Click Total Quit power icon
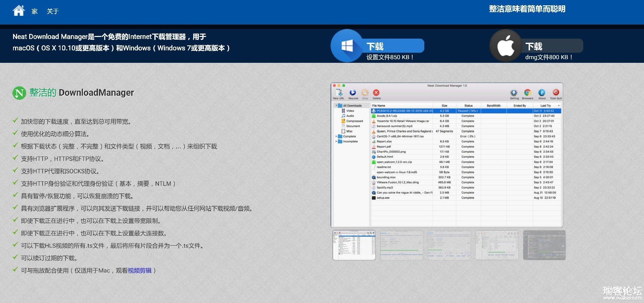The height and width of the screenshot is (303, 644). pos(555,93)
